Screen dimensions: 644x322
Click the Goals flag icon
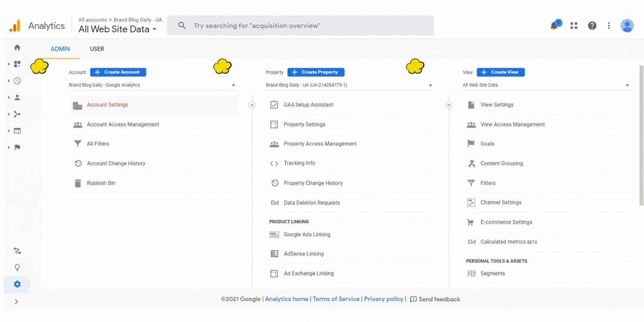click(x=471, y=144)
